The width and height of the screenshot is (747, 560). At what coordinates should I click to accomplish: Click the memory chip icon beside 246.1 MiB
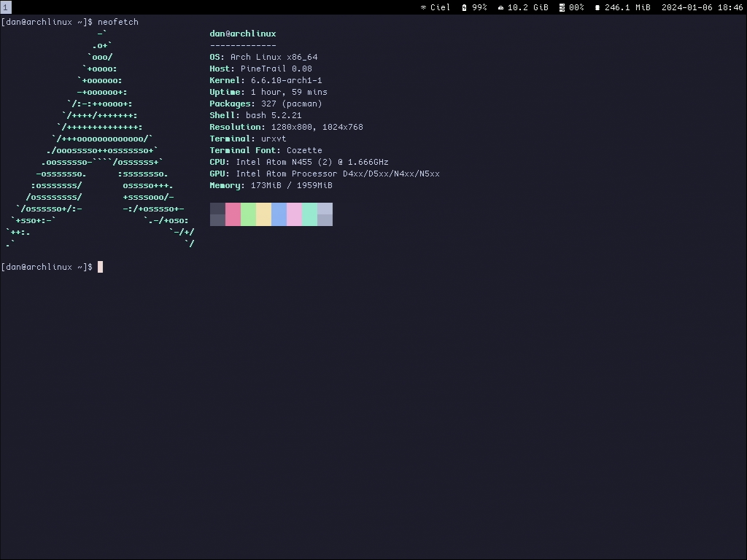click(x=597, y=7)
